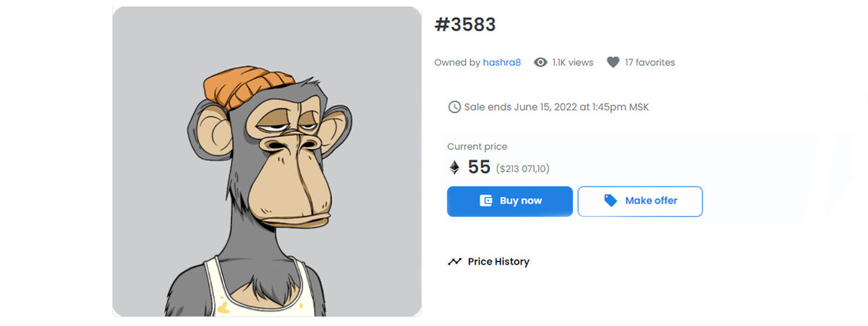Expand the Price History section
Viewport: 868px width, 326px height.
[488, 262]
